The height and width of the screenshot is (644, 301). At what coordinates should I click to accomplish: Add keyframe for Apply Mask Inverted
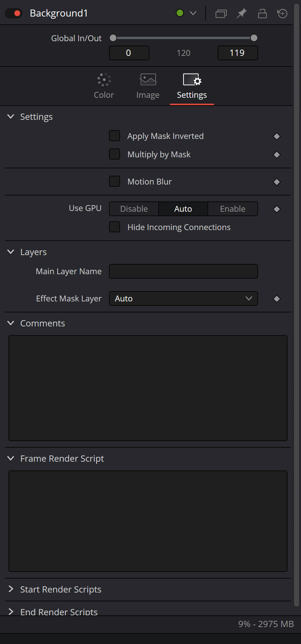[x=277, y=136]
